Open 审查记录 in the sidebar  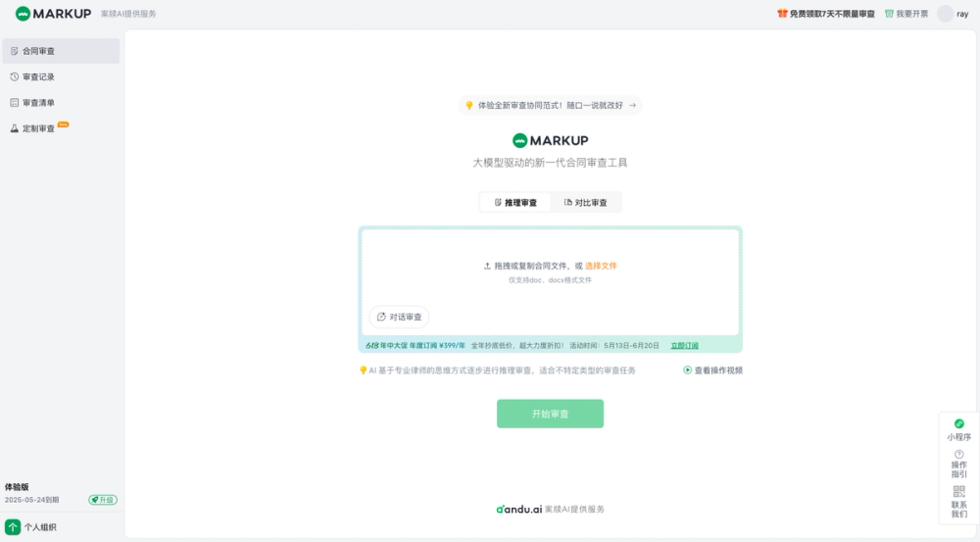pos(61,76)
